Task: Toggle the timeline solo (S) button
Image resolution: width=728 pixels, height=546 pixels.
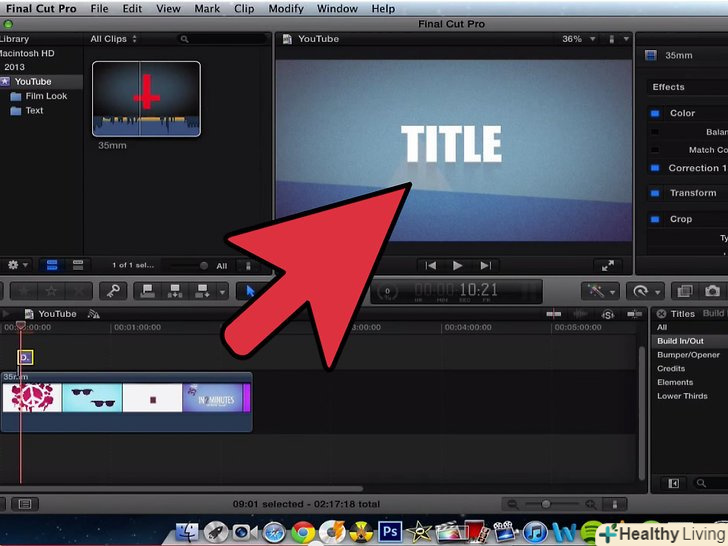Action: click(608, 314)
